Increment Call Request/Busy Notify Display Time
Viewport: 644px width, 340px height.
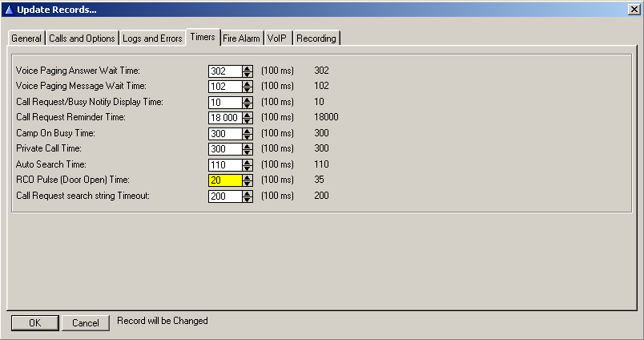248,99
